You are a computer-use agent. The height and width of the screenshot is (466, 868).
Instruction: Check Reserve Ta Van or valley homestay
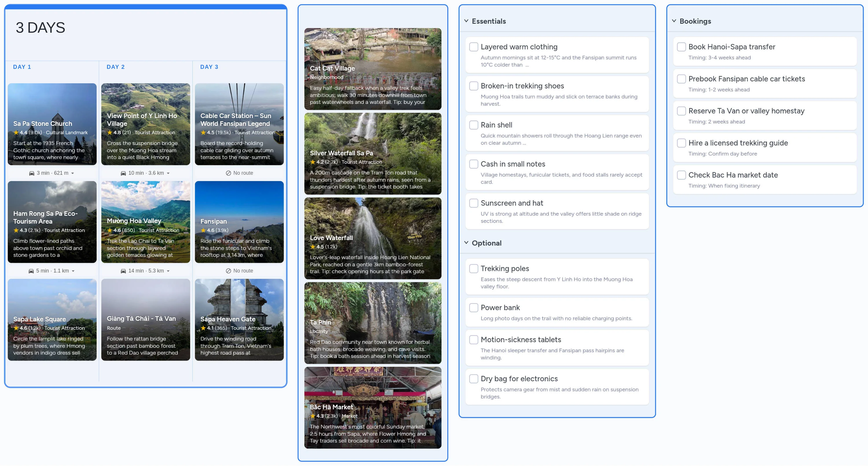(681, 111)
